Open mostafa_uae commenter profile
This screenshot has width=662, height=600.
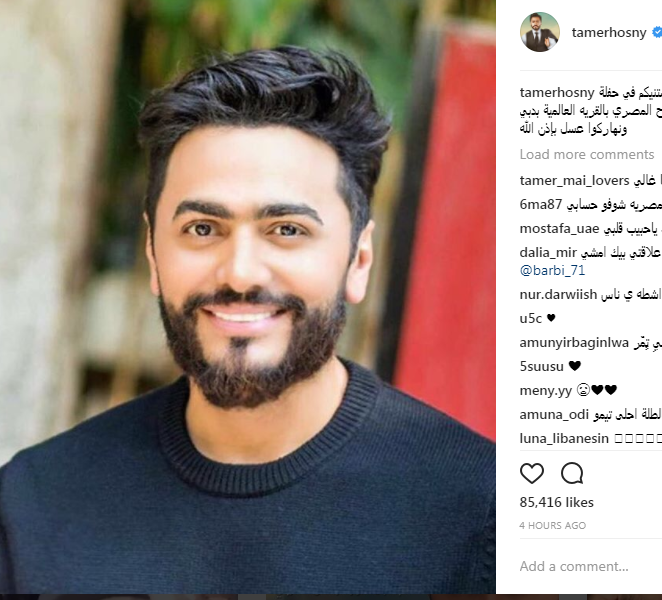pos(559,229)
